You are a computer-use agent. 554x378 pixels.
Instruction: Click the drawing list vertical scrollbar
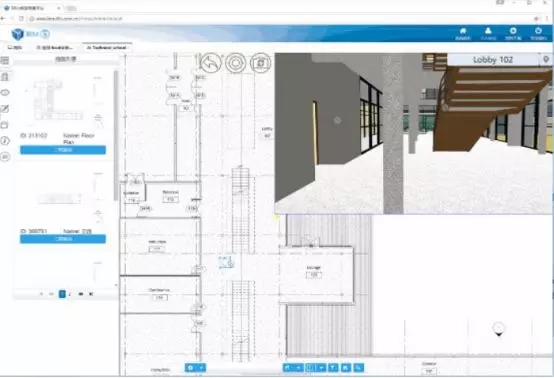click(116, 136)
